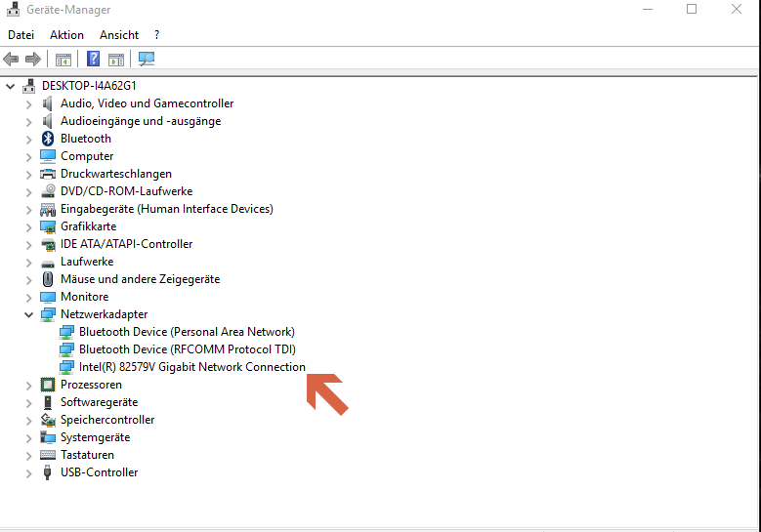Click the adapter icon for Intel(R) 82579V Gigabit
The image size is (761, 532).
pyautogui.click(x=66, y=367)
